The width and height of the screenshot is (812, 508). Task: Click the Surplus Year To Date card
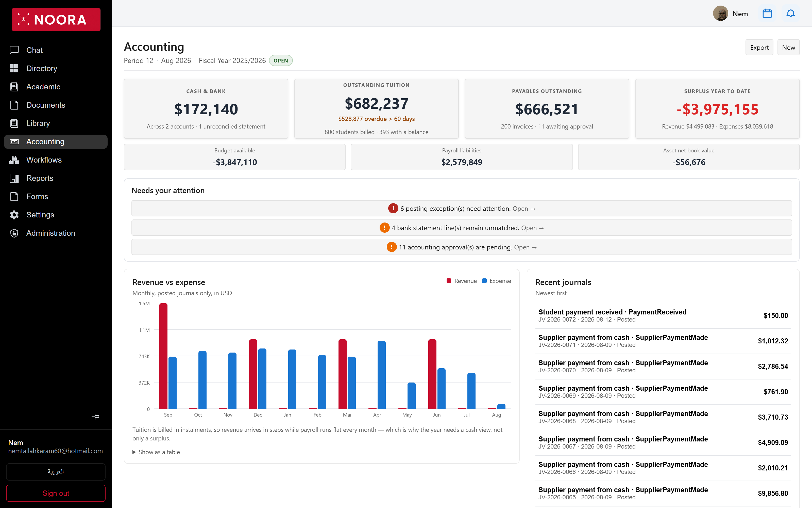[717, 108]
